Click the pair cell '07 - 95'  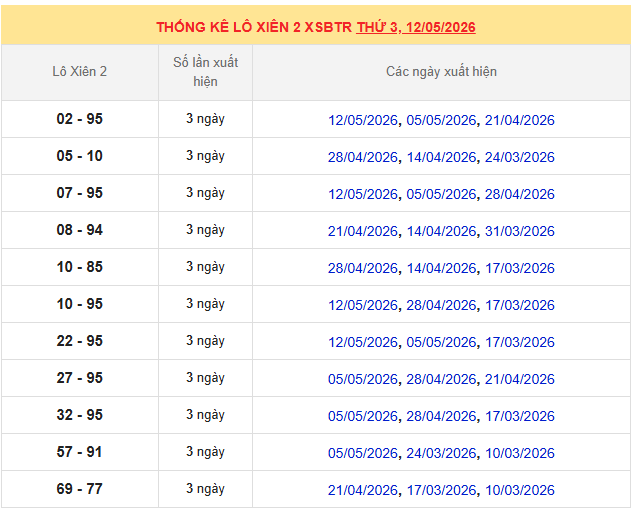(x=80, y=193)
